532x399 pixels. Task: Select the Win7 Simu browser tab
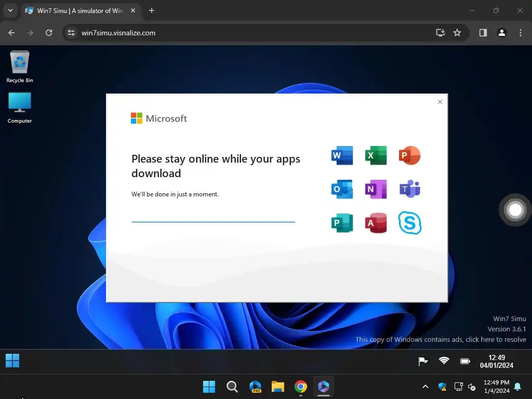click(81, 10)
